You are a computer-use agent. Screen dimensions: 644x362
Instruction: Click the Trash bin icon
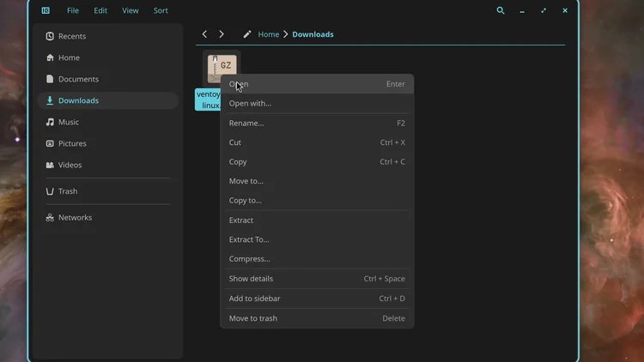[x=50, y=191]
